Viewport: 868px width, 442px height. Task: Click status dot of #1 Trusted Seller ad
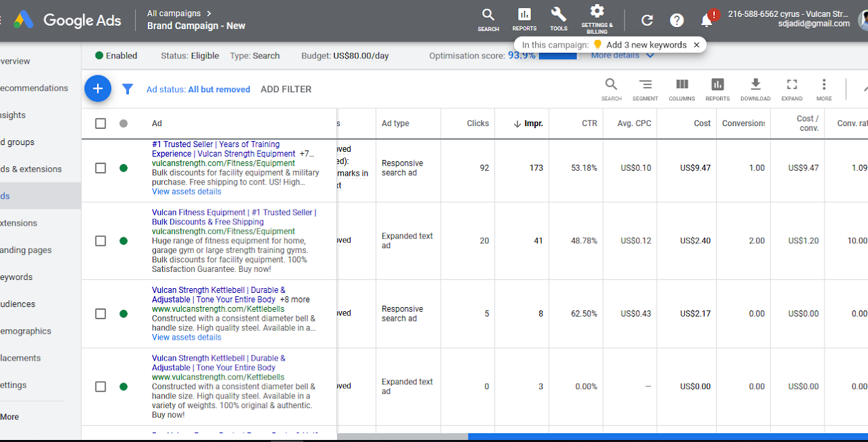pyautogui.click(x=123, y=168)
